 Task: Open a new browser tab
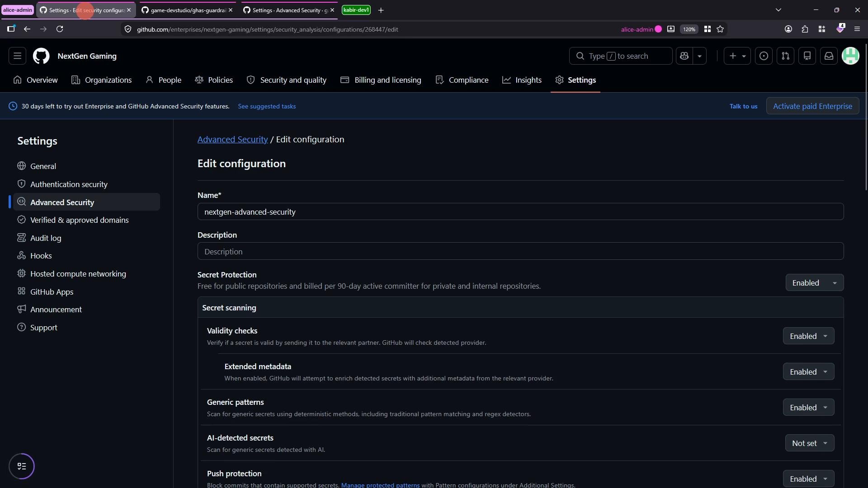click(381, 10)
